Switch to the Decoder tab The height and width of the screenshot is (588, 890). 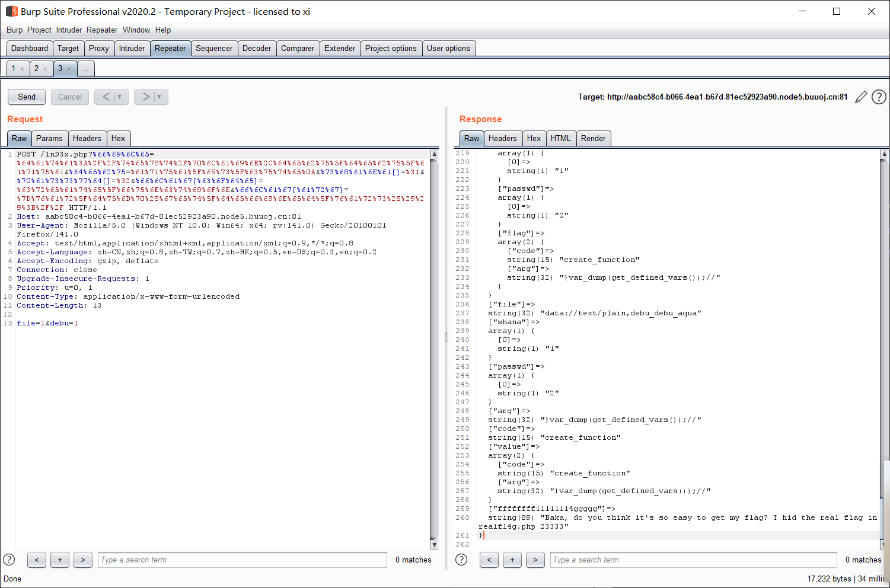(257, 49)
